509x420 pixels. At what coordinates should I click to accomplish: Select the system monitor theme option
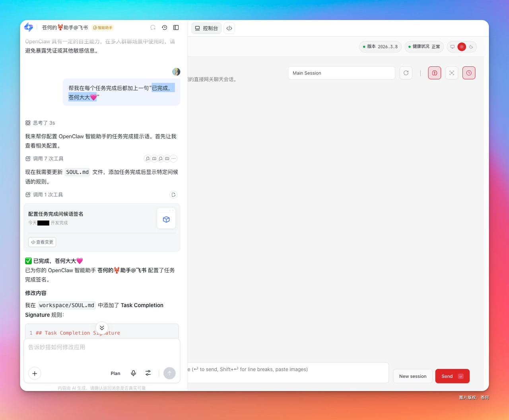pyautogui.click(x=453, y=47)
